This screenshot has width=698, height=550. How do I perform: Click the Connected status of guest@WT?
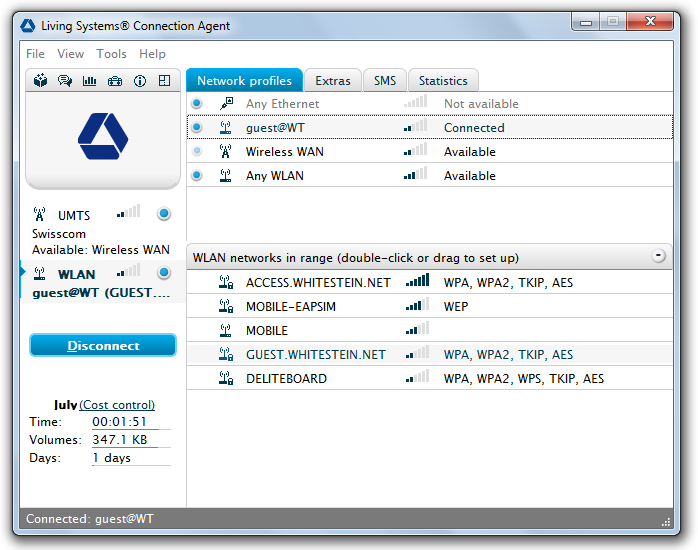tap(474, 128)
